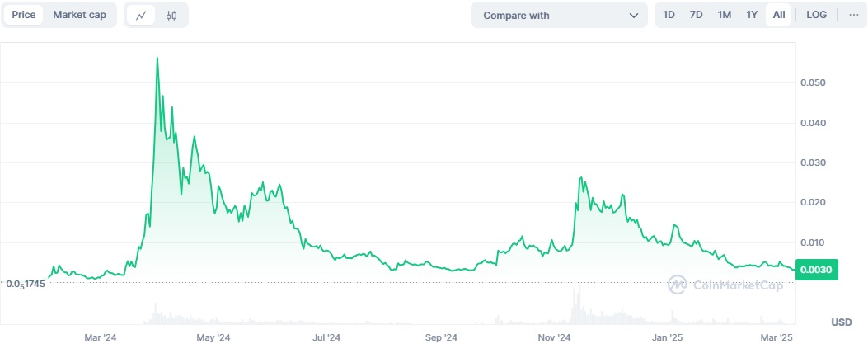The image size is (868, 353).
Task: Click the May '24 date label
Action: tap(213, 337)
